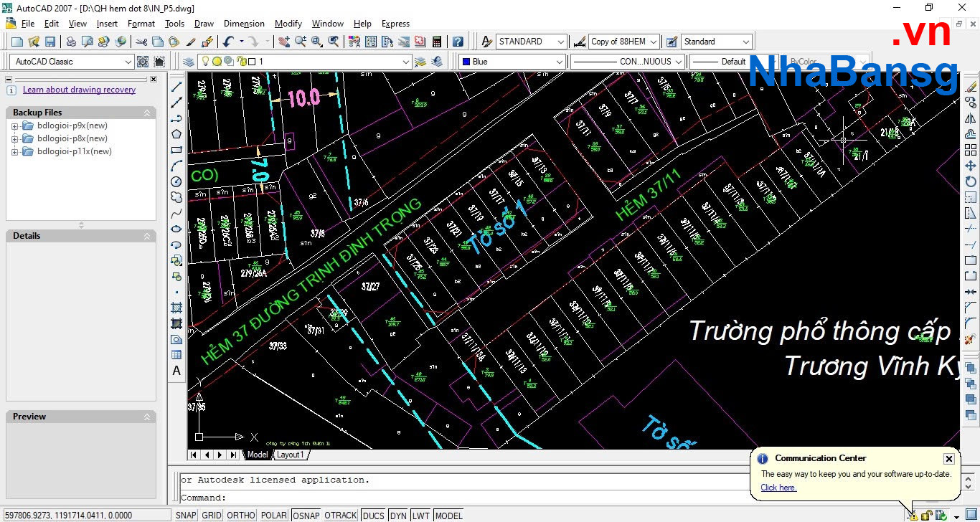Screen dimensions: 980x522
Task: Open the AutoCAD Classic workspace dropdown
Action: click(128, 62)
